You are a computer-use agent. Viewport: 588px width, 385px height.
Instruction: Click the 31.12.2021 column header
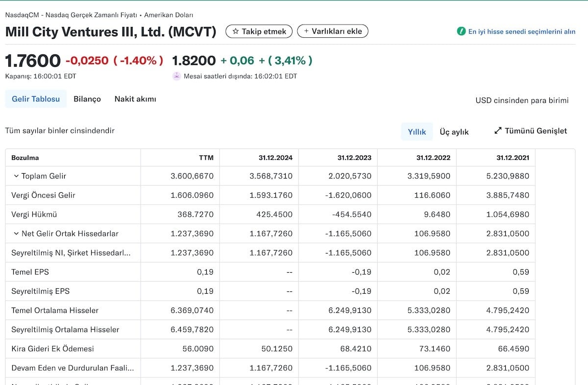coord(513,158)
